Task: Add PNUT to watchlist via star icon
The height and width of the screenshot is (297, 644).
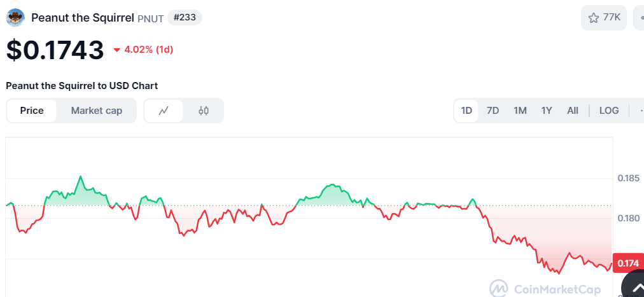Action: coord(594,18)
